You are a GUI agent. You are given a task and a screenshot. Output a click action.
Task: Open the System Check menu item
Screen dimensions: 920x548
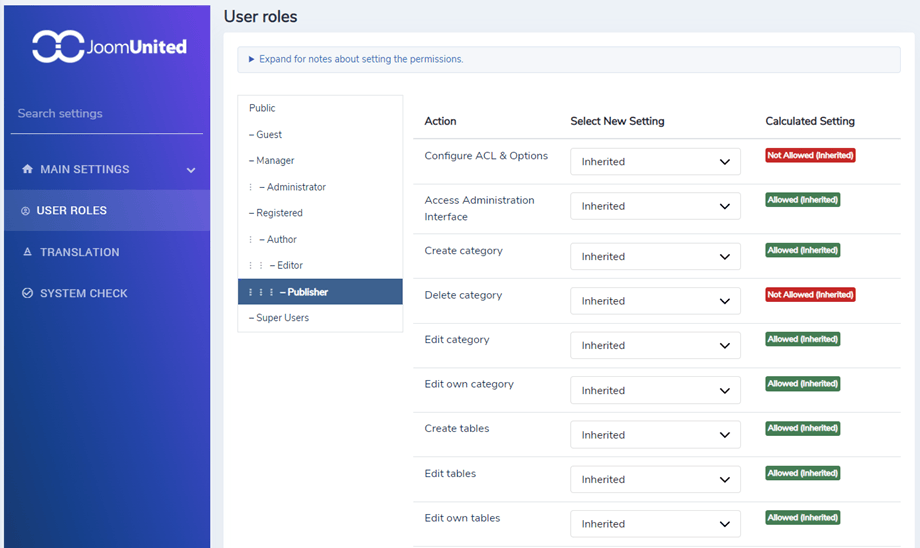(x=83, y=294)
